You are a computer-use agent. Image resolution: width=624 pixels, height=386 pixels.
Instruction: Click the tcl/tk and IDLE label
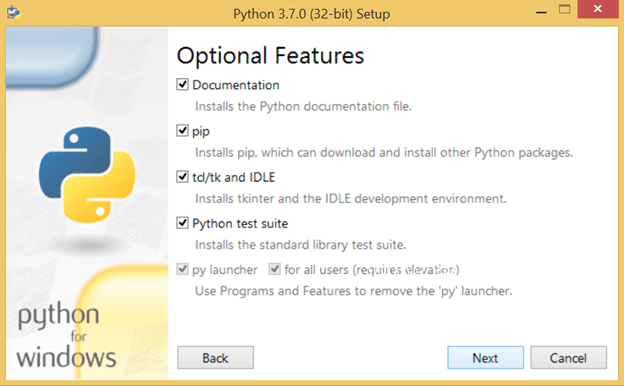click(x=234, y=177)
